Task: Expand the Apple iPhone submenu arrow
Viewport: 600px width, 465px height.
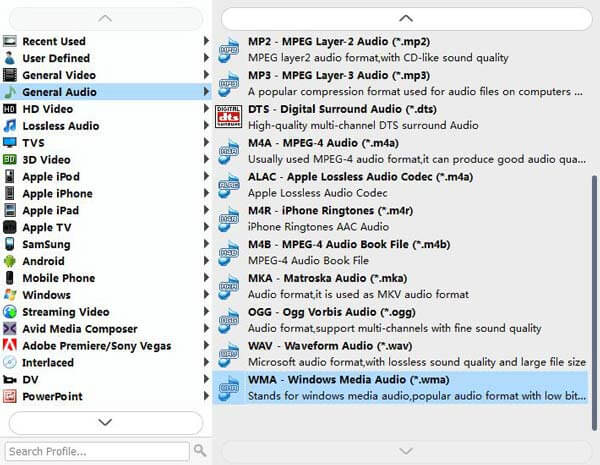Action: click(206, 193)
